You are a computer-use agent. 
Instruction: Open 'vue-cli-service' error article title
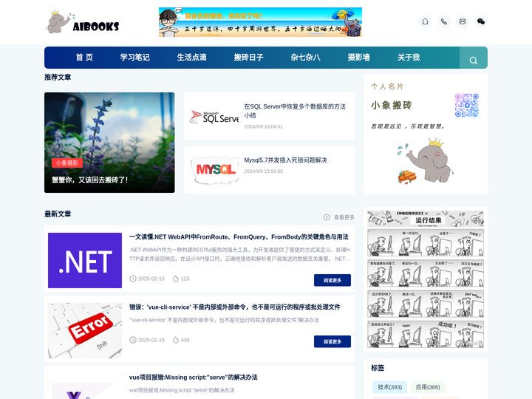click(x=234, y=307)
